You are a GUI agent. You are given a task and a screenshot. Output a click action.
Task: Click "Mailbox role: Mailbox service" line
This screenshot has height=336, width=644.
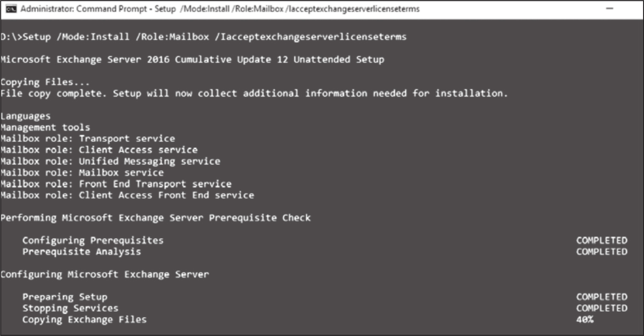point(82,173)
